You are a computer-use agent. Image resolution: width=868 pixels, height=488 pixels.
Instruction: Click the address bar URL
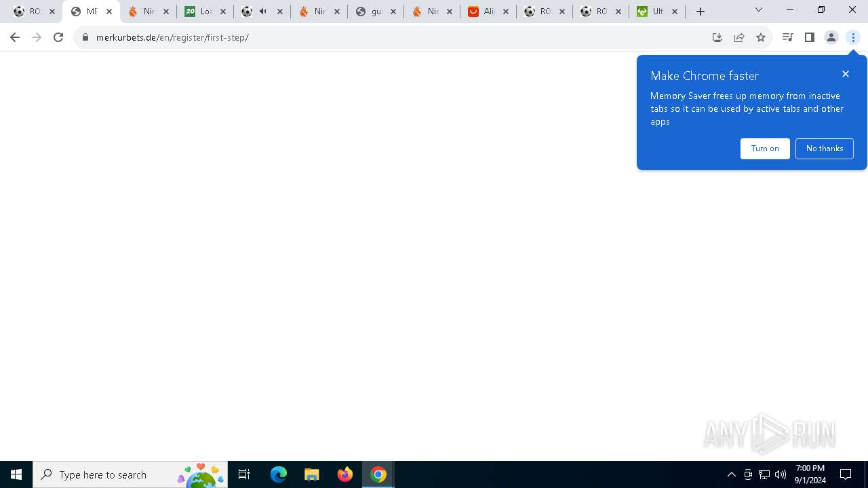[172, 37]
